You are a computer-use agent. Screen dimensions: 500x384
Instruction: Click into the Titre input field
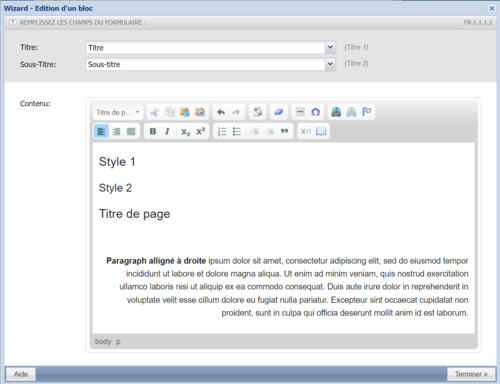pos(205,48)
